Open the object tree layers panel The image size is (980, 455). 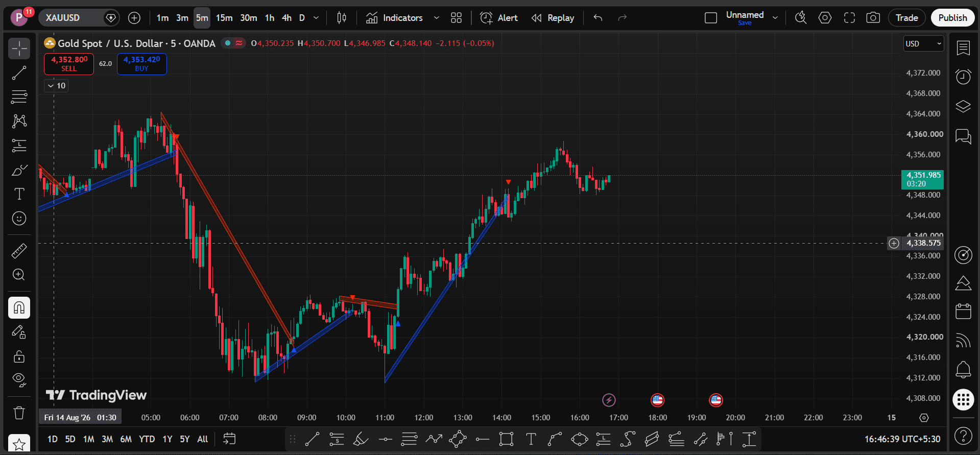(x=963, y=106)
